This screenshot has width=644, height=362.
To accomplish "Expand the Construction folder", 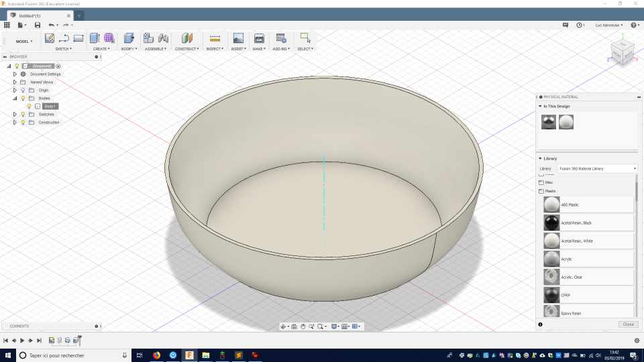I will coord(15,122).
